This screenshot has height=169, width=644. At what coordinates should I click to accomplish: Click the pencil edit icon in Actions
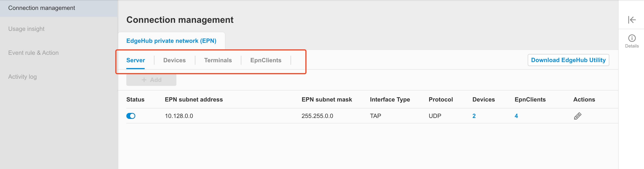click(577, 116)
